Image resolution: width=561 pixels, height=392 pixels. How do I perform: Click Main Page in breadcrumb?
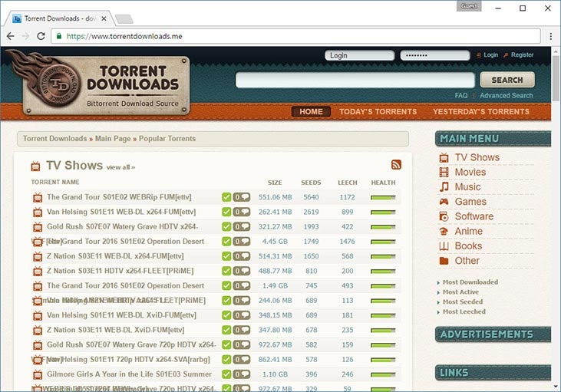click(113, 138)
